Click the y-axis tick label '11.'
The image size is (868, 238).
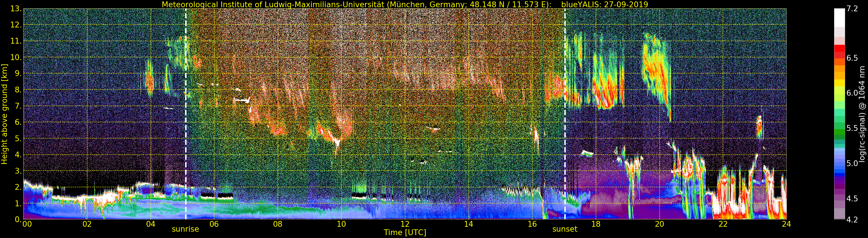pos(16,41)
